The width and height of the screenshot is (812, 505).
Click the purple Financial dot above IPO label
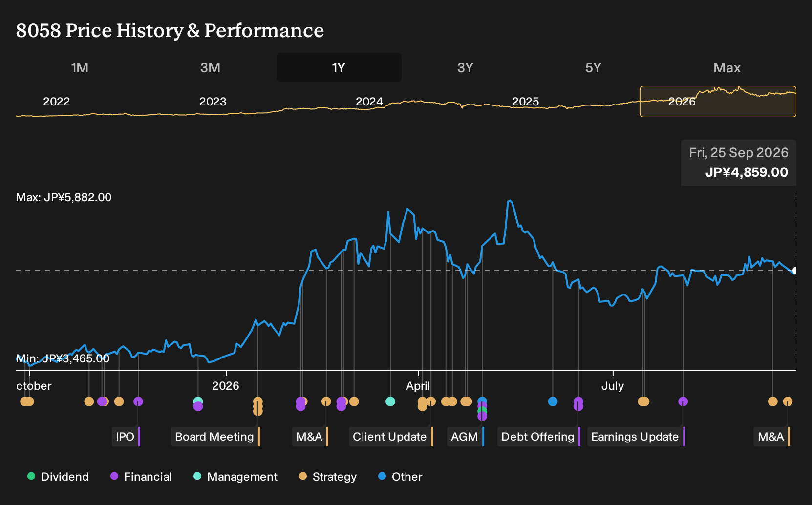click(x=138, y=401)
